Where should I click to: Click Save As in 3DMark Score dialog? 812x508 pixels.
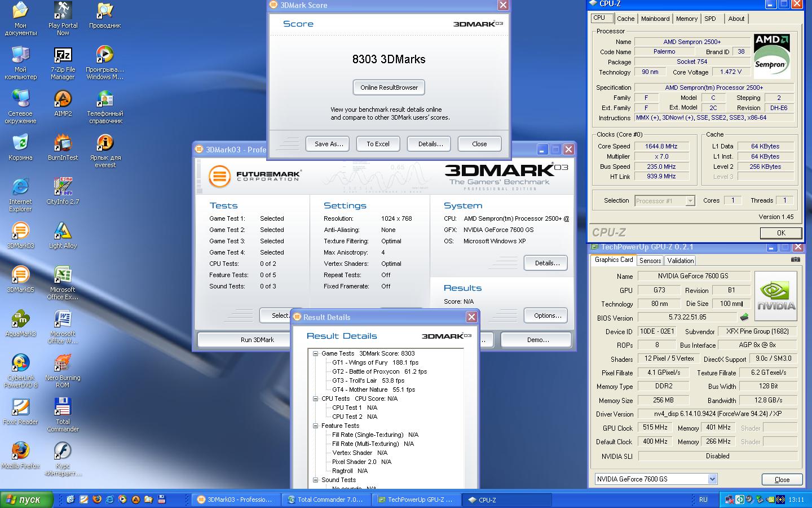tap(329, 144)
